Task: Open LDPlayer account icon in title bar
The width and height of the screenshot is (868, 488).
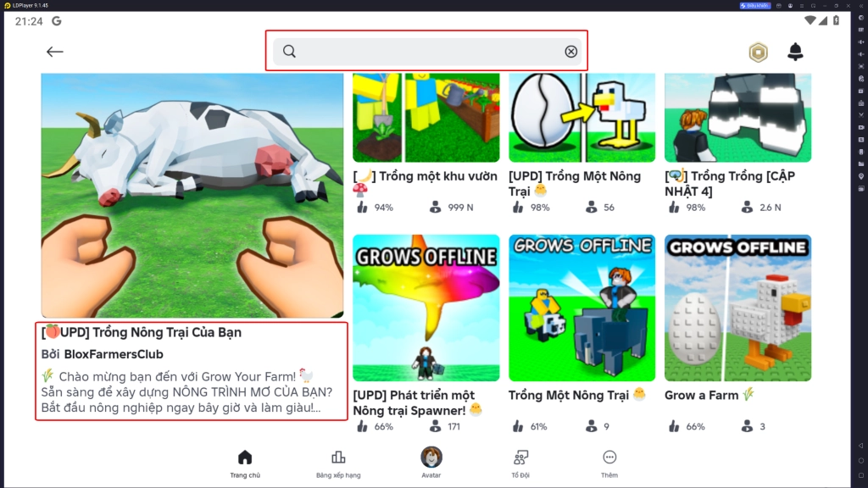Action: click(791, 6)
